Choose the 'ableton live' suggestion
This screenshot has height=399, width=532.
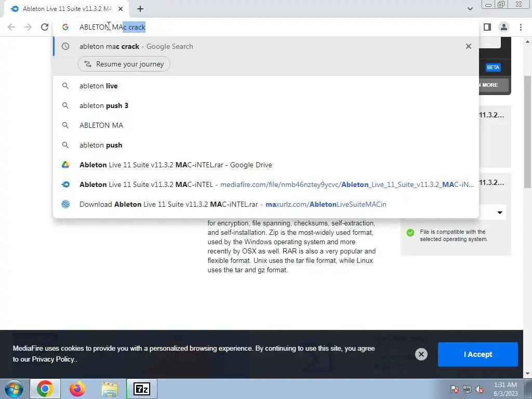tap(266, 86)
